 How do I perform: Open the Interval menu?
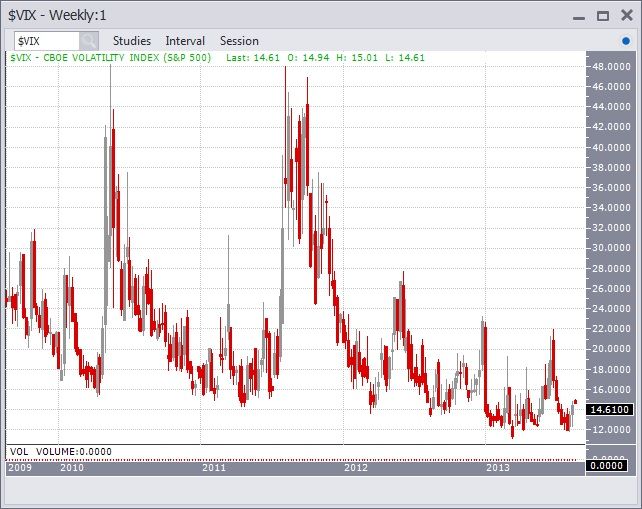point(185,41)
